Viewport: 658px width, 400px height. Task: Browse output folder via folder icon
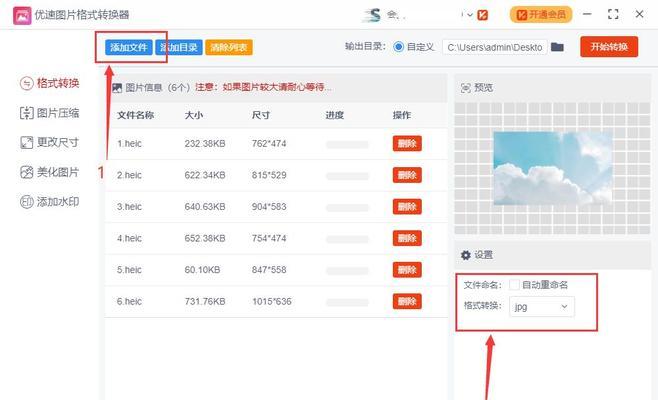click(x=557, y=47)
